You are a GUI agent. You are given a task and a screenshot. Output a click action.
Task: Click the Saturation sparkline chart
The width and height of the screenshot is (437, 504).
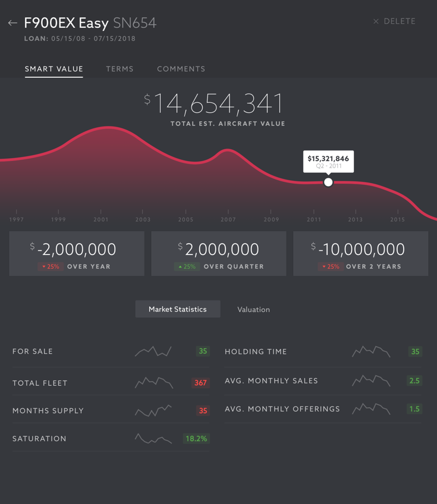[x=153, y=439]
